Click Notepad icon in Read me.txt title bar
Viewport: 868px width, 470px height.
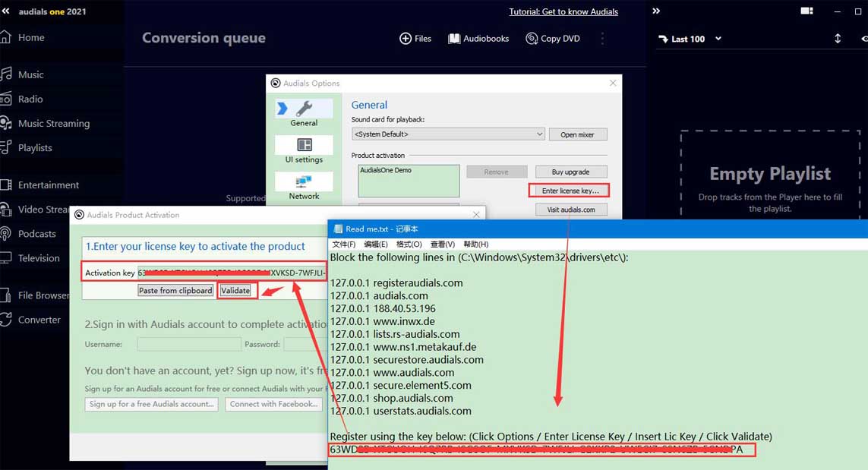click(338, 229)
